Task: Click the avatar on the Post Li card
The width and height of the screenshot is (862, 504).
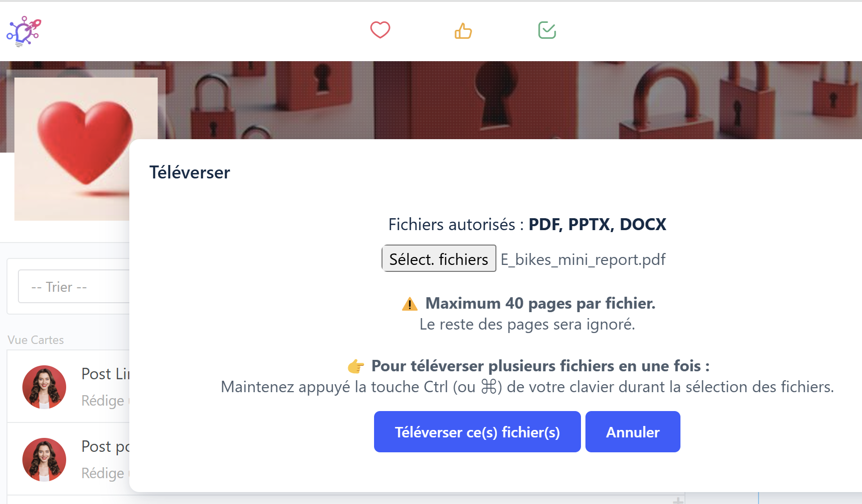Action: click(44, 387)
